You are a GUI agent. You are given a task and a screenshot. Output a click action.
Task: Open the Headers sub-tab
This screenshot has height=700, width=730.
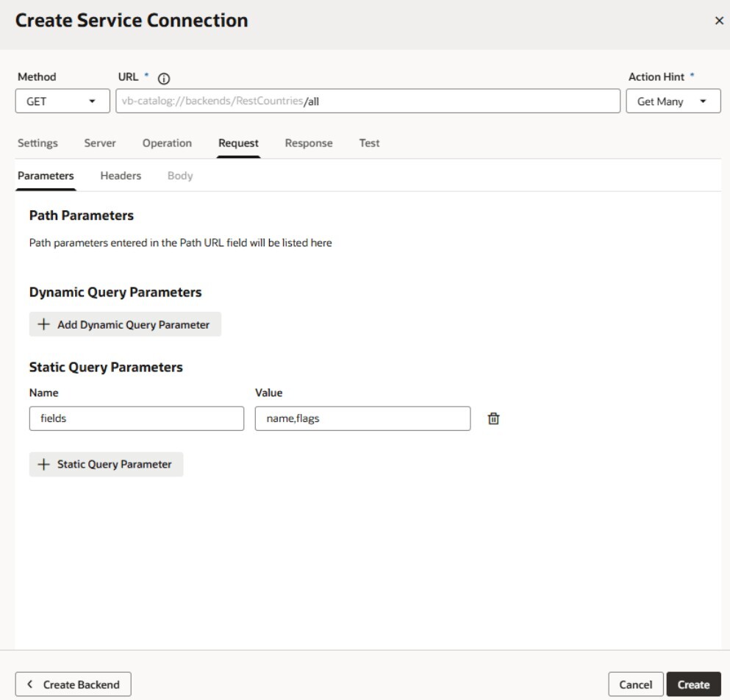click(x=121, y=176)
